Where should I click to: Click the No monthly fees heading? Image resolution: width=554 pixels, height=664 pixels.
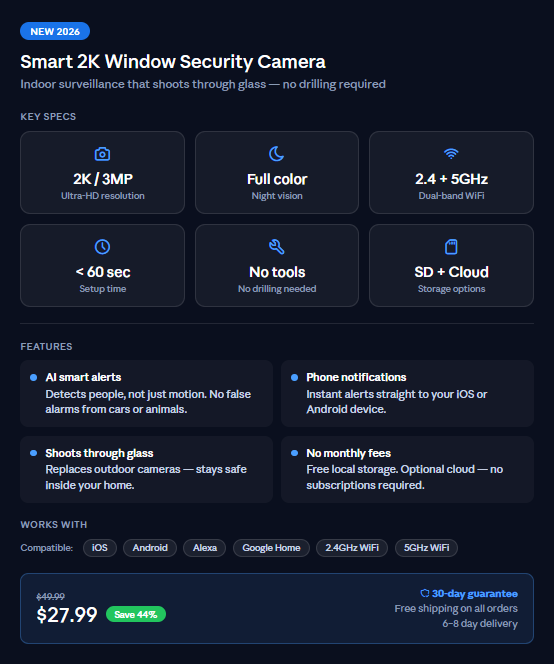[349, 453]
